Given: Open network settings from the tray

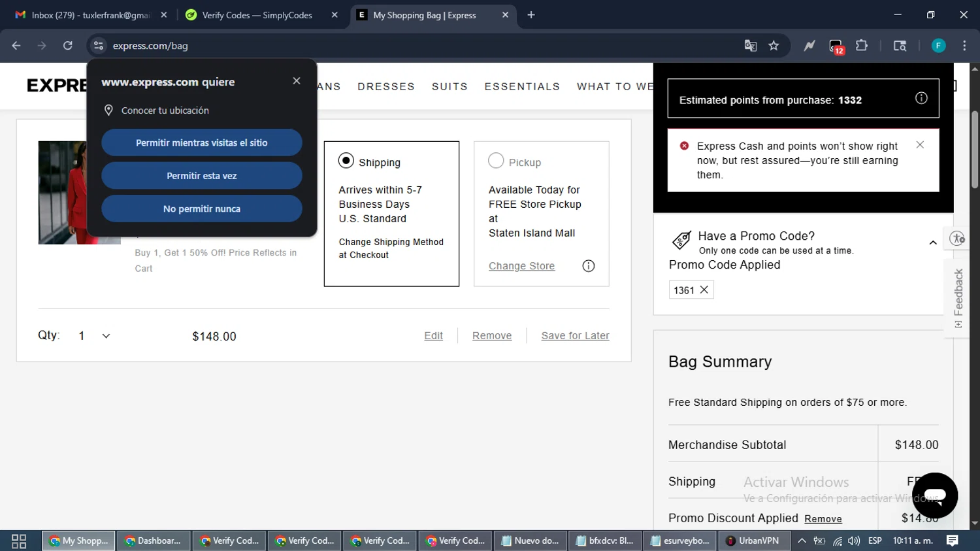Looking at the screenshot, I should [x=838, y=541].
